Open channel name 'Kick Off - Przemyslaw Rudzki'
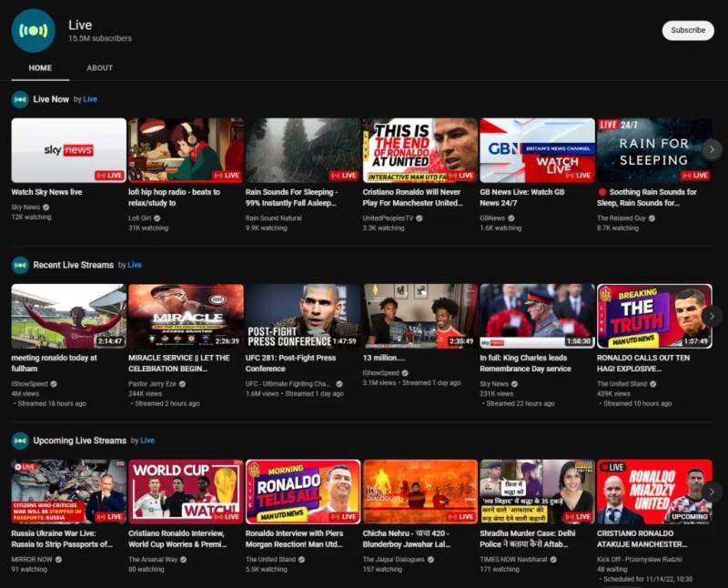Screen dimensions: 728x588 640,559
